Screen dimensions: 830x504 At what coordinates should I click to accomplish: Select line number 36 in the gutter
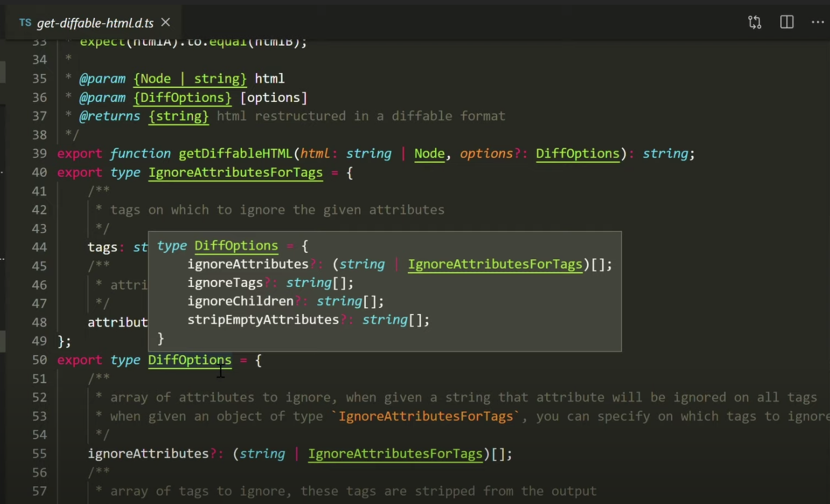(x=39, y=98)
